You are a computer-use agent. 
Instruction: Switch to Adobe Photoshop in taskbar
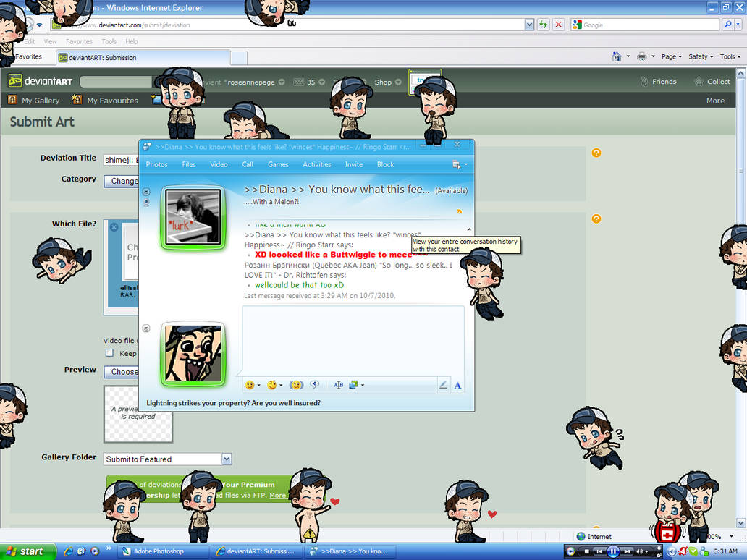(163, 551)
